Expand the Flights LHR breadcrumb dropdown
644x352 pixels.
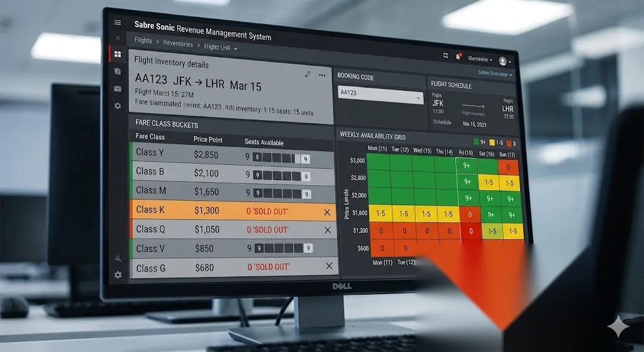pyautogui.click(x=235, y=49)
